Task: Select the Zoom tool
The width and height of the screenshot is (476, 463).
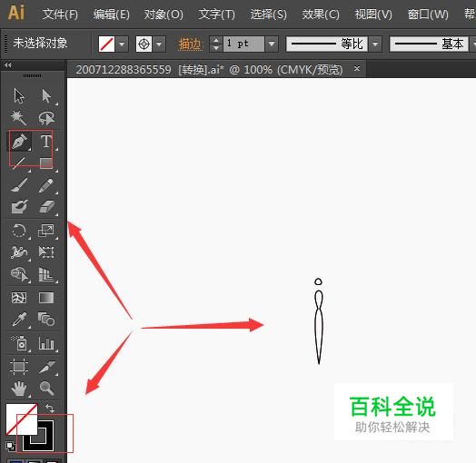Action: click(46, 389)
